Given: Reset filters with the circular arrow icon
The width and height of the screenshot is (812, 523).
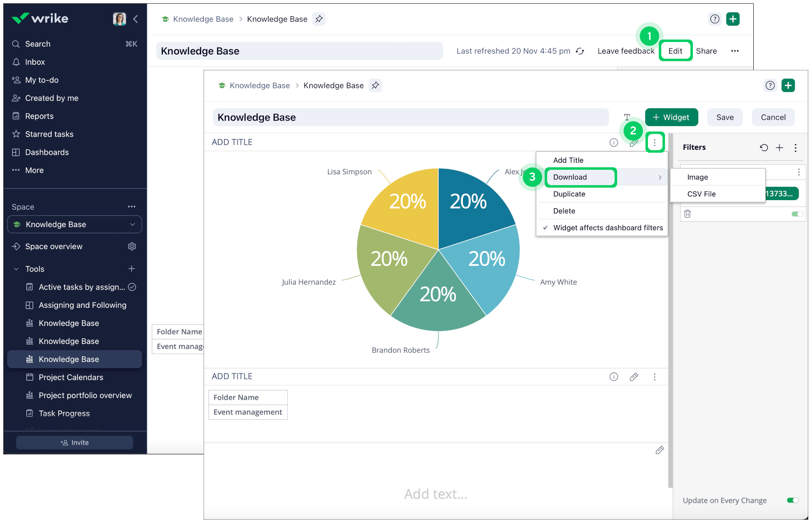Looking at the screenshot, I should [x=764, y=147].
